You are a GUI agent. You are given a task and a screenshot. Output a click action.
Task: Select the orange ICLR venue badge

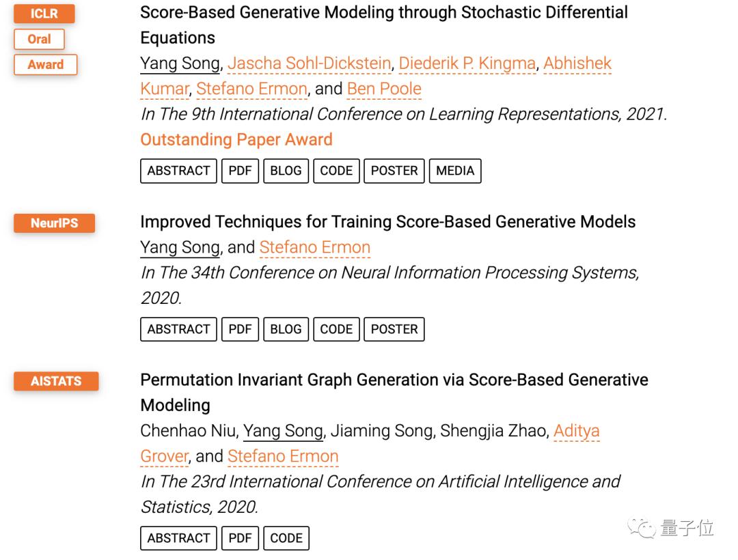(44, 14)
